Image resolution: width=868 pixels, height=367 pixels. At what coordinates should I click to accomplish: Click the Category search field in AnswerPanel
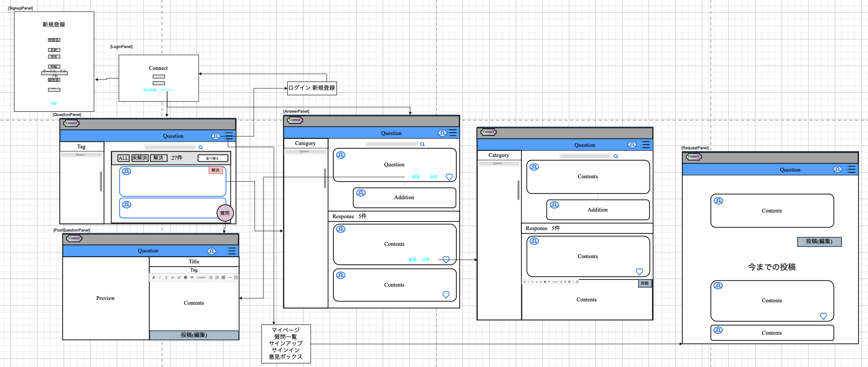[x=305, y=152]
